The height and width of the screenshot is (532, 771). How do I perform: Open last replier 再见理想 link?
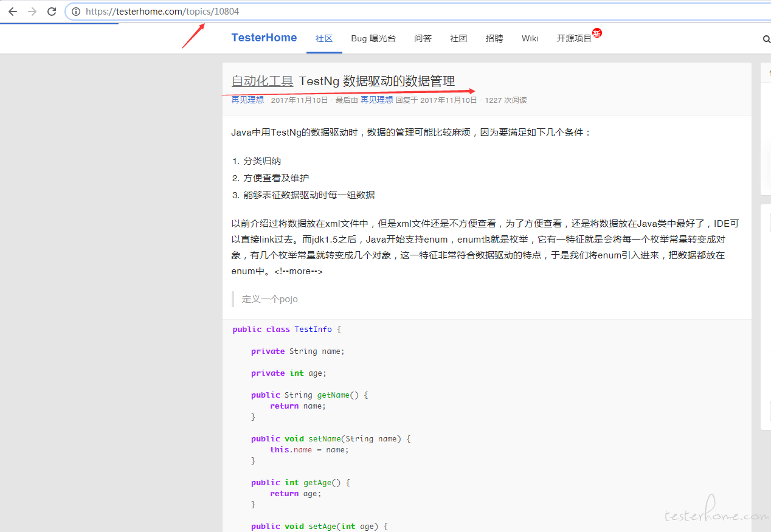376,100
